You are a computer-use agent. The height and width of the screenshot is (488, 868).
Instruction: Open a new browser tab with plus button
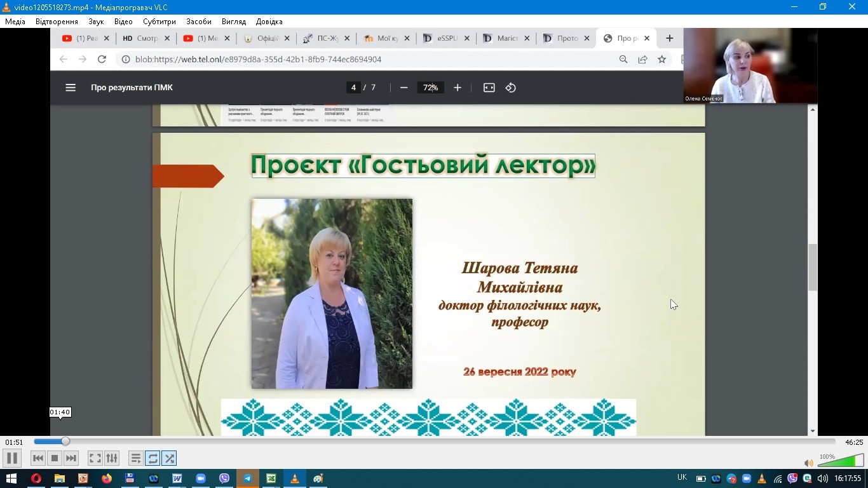(x=668, y=38)
